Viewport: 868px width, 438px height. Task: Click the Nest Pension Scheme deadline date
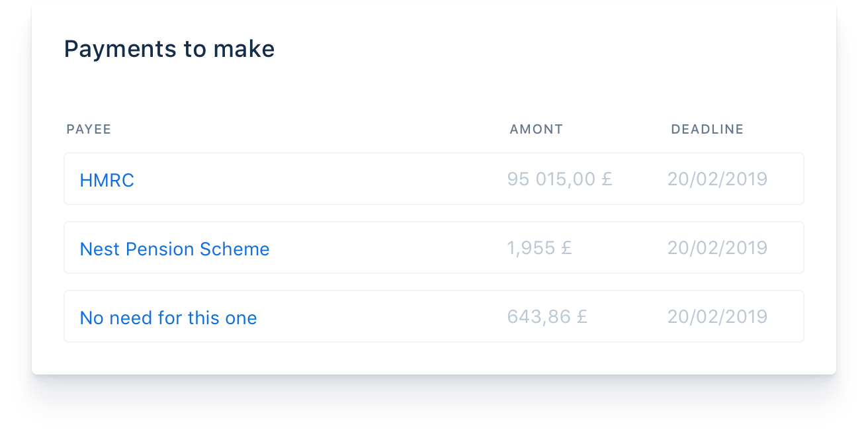tap(717, 248)
